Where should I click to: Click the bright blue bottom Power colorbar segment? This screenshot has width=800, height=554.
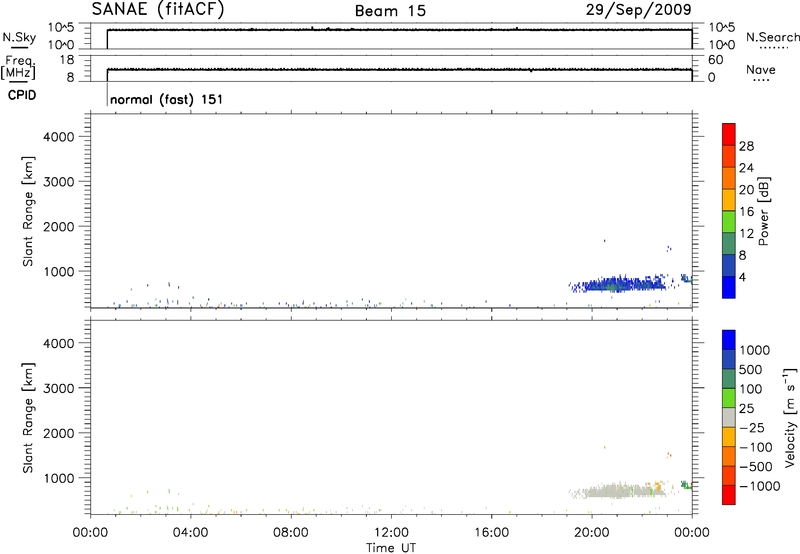point(729,287)
